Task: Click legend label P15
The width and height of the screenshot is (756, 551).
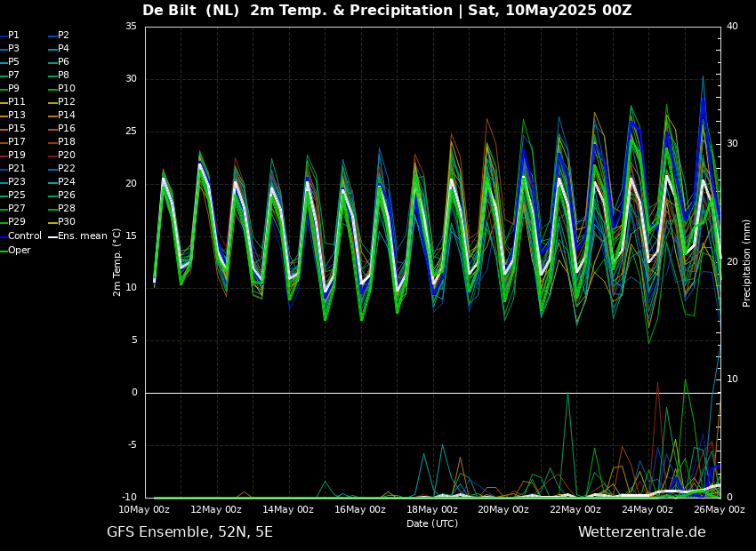Action: click(12, 128)
